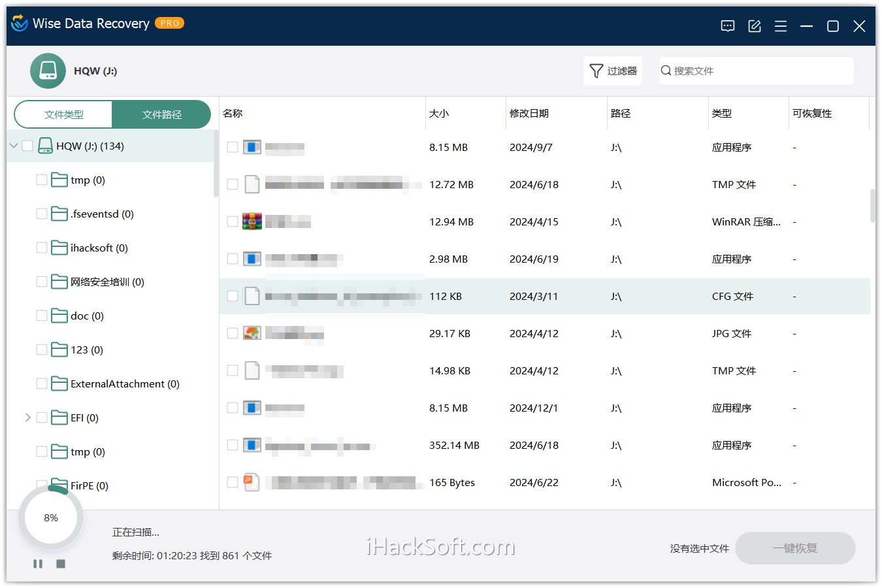Click the WinRAR archive file icon

tap(252, 221)
